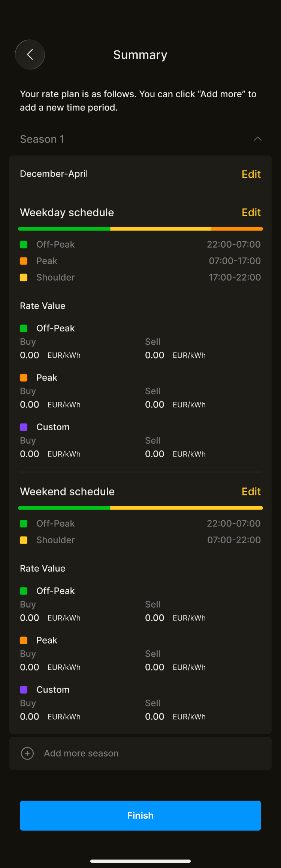Image resolution: width=281 pixels, height=868 pixels.
Task: Tap purple Custom swatch under weekday rates
Action: (x=24, y=427)
